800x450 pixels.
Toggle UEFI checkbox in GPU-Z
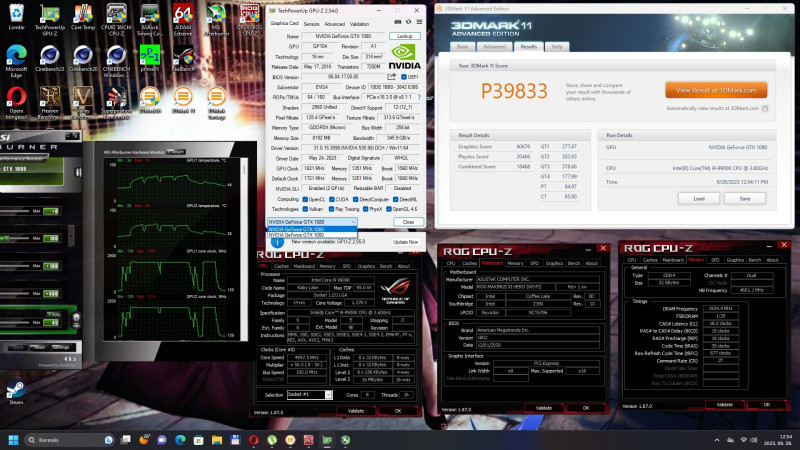[404, 77]
